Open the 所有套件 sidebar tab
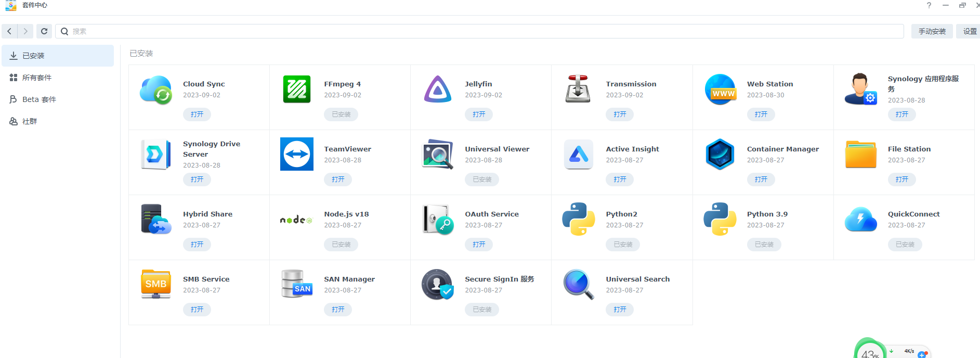Viewport: 980px width, 358px height. point(37,78)
